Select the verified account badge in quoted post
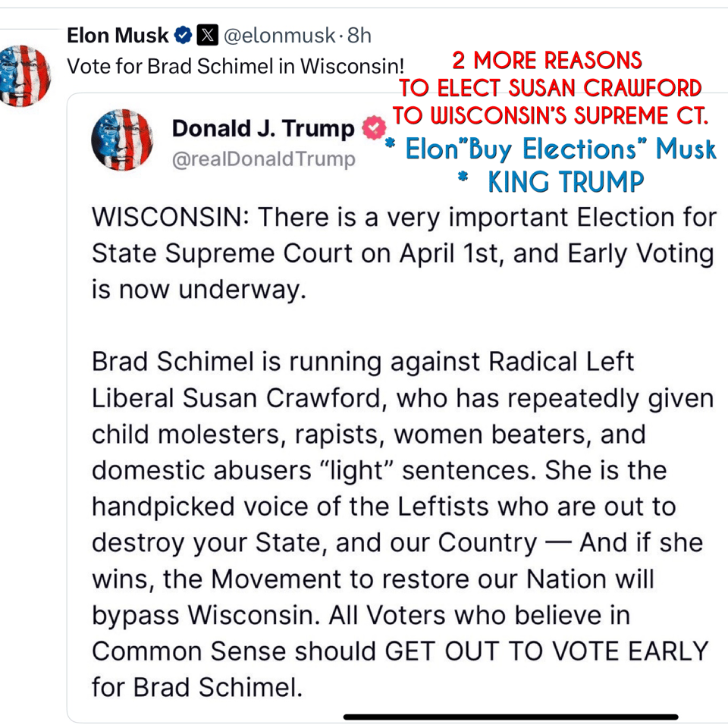This screenshot has width=728, height=728. point(372,127)
